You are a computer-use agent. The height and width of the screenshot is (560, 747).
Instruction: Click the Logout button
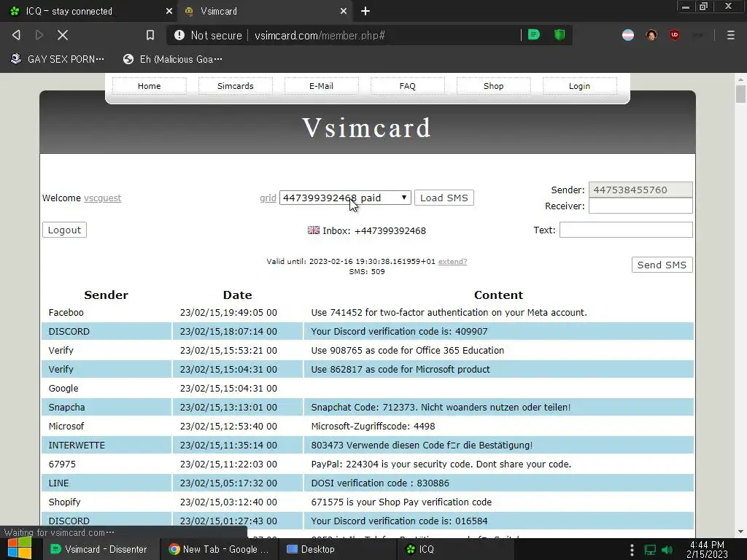[64, 230]
